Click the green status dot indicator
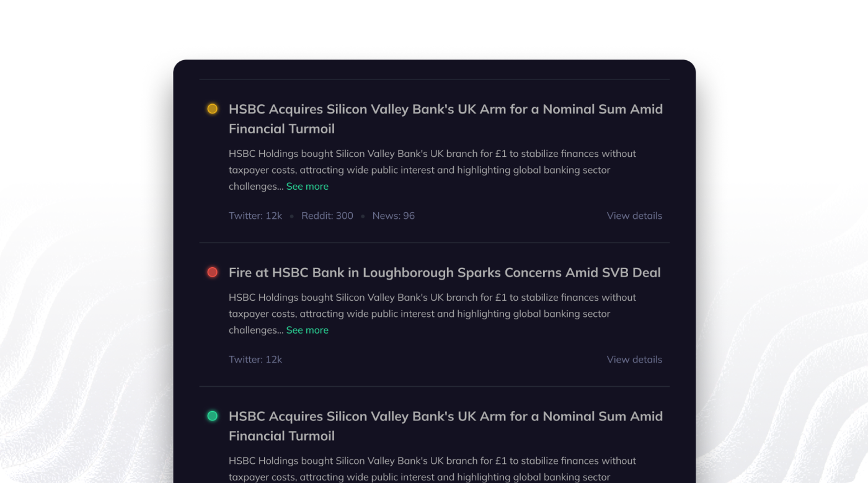 pyautogui.click(x=212, y=416)
